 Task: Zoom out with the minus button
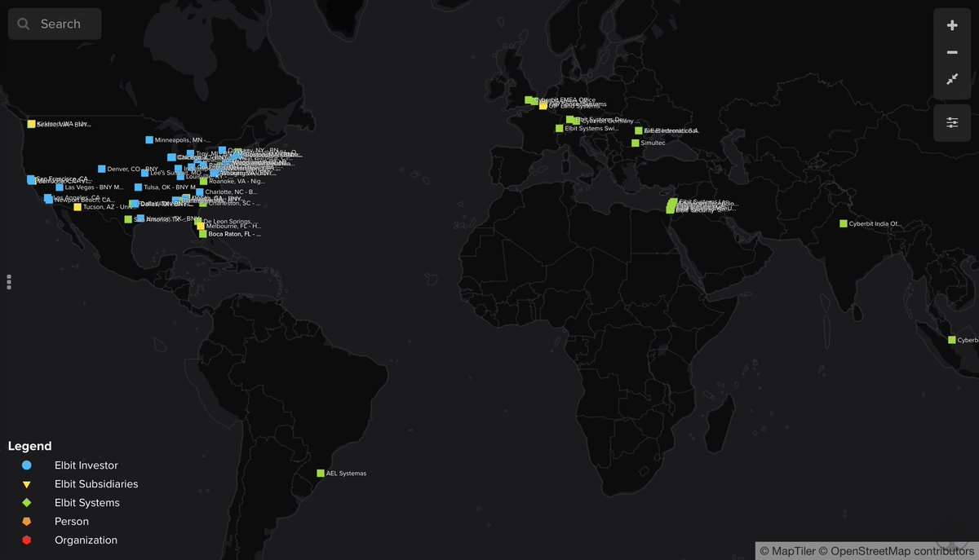pos(952,52)
